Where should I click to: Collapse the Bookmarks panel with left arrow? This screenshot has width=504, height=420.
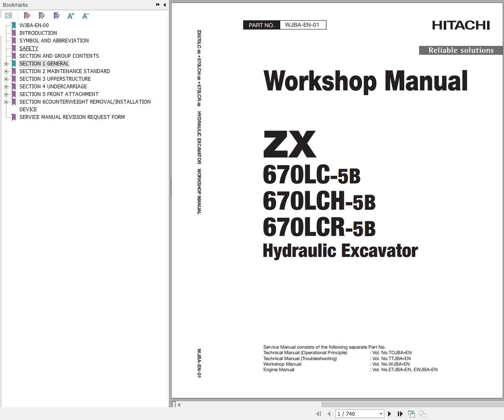pos(165,5)
